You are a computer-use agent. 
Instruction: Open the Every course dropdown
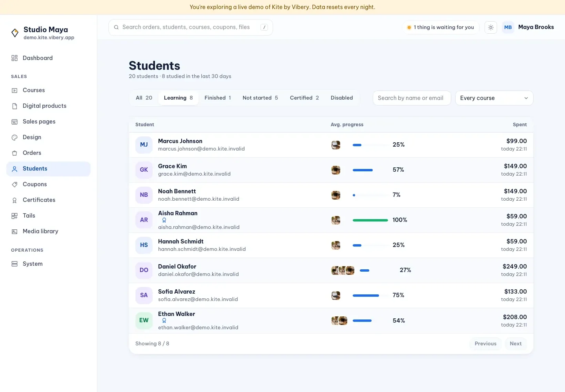click(x=494, y=98)
